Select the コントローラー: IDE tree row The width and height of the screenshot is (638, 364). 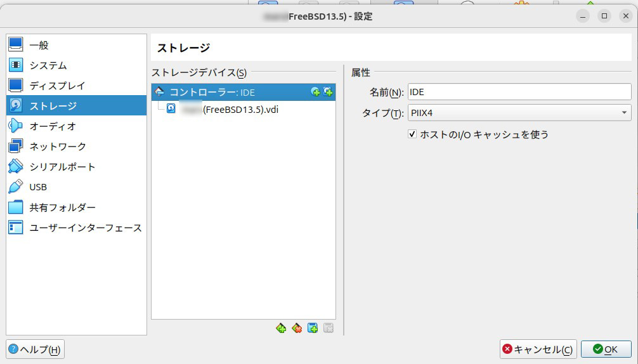coord(244,93)
